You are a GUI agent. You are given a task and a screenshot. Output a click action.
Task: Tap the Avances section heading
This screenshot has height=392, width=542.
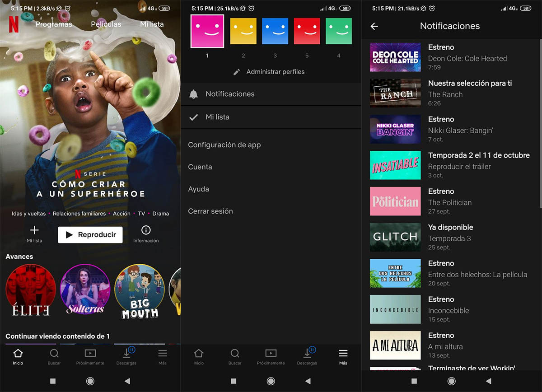(x=19, y=257)
